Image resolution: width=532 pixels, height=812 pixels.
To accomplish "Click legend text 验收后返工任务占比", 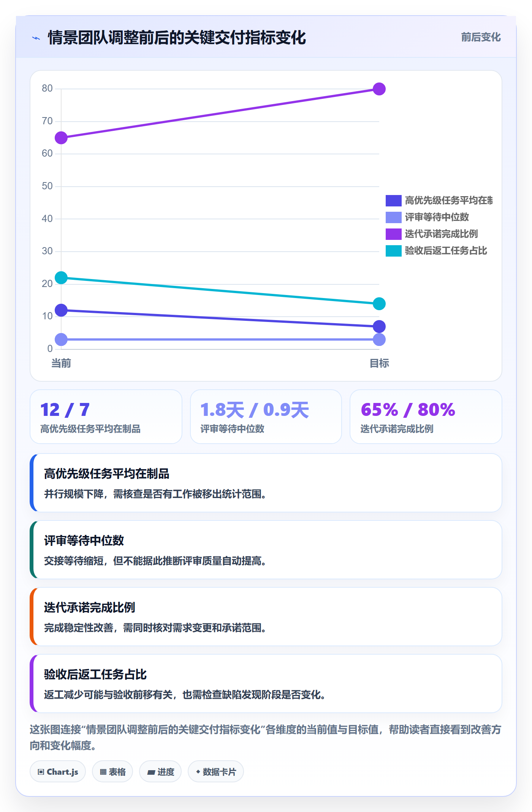I will click(x=446, y=251).
